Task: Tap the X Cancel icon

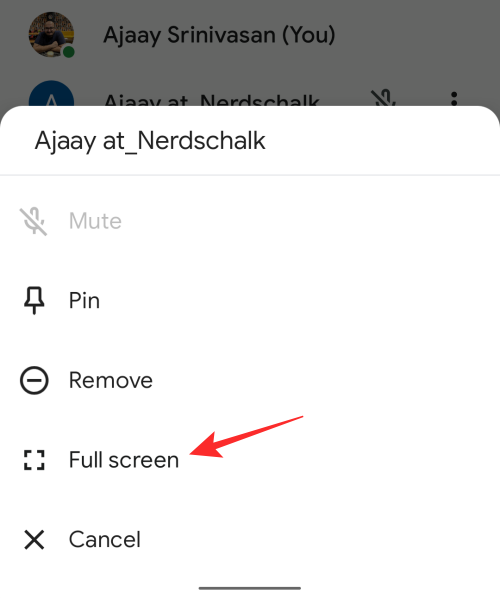Action: point(34,540)
